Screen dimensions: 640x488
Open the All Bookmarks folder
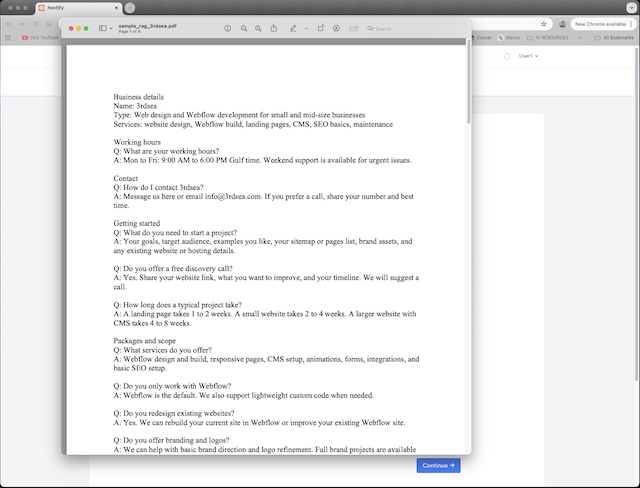pyautogui.click(x=614, y=38)
